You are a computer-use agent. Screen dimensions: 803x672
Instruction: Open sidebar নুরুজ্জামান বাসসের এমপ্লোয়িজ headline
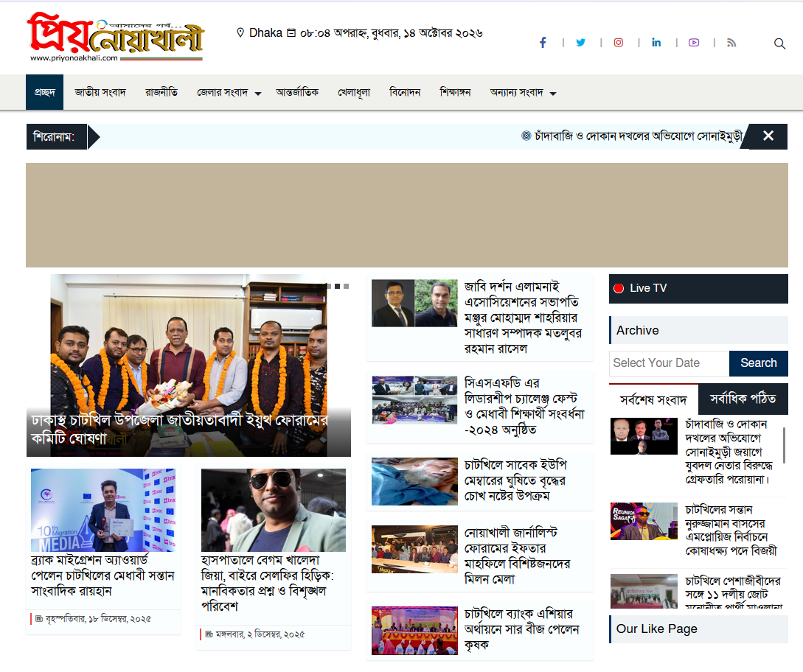pyautogui.click(x=731, y=531)
